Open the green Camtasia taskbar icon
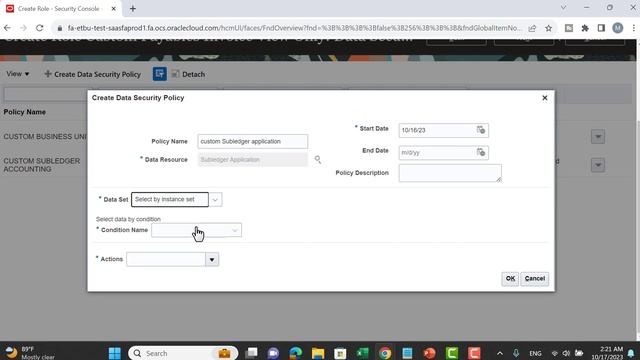The image size is (640, 360). 452,353
